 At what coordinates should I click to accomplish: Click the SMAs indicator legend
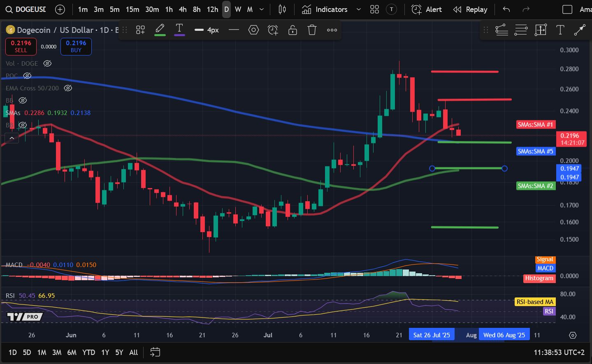click(13, 113)
